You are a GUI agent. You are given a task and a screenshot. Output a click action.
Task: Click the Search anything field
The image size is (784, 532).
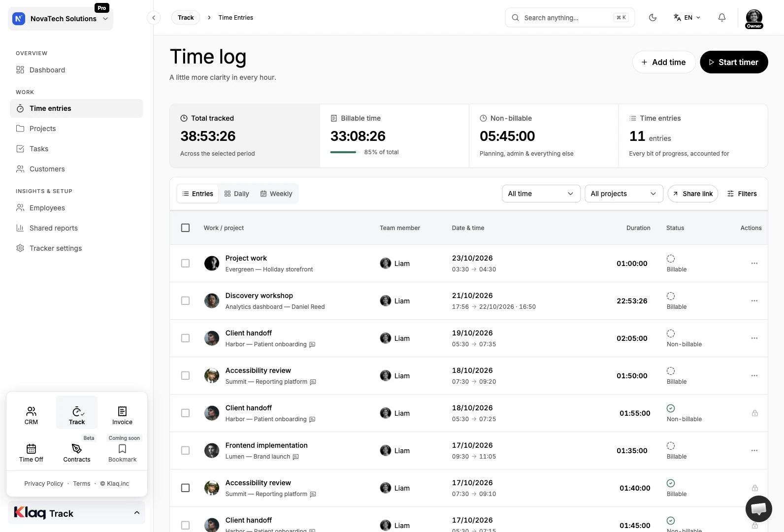tap(570, 18)
